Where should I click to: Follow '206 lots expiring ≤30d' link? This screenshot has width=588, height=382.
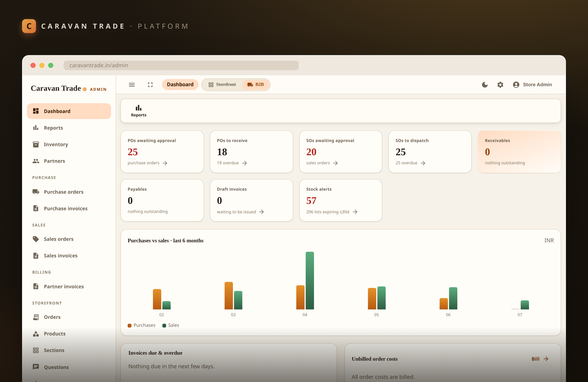pos(332,212)
